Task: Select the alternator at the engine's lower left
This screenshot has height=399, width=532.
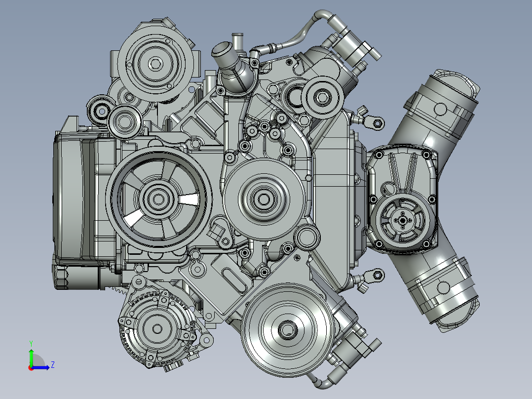Action: [x=157, y=328]
